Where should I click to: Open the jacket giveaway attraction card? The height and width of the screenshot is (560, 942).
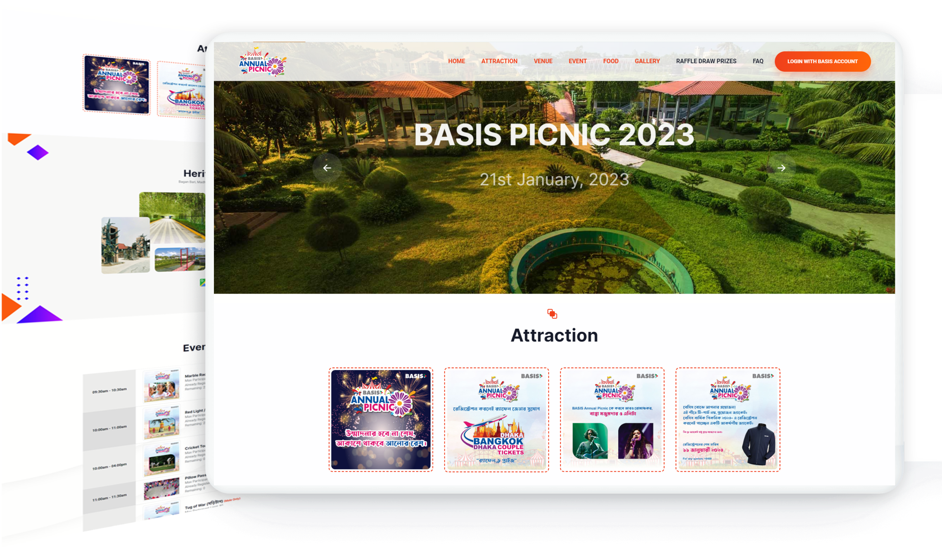(727, 419)
